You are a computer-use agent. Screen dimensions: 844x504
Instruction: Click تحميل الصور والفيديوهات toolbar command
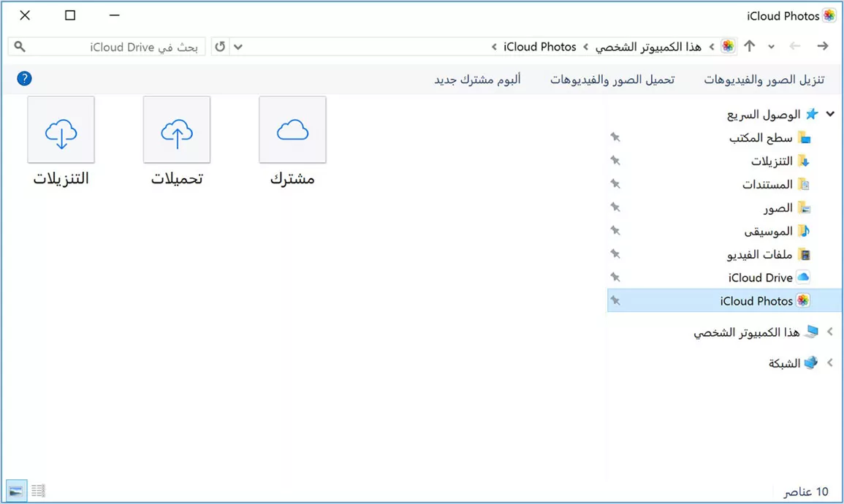[x=612, y=80]
